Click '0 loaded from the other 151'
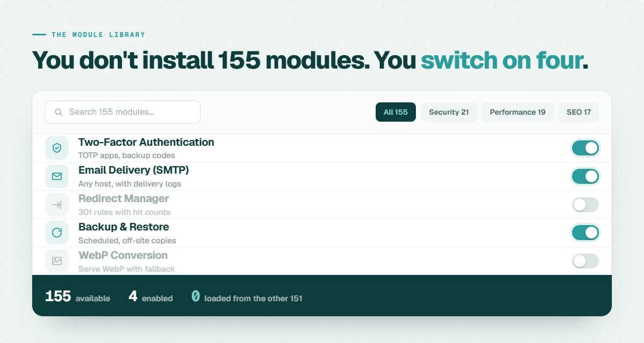Viewport: 644px width, 343px height. 247,296
